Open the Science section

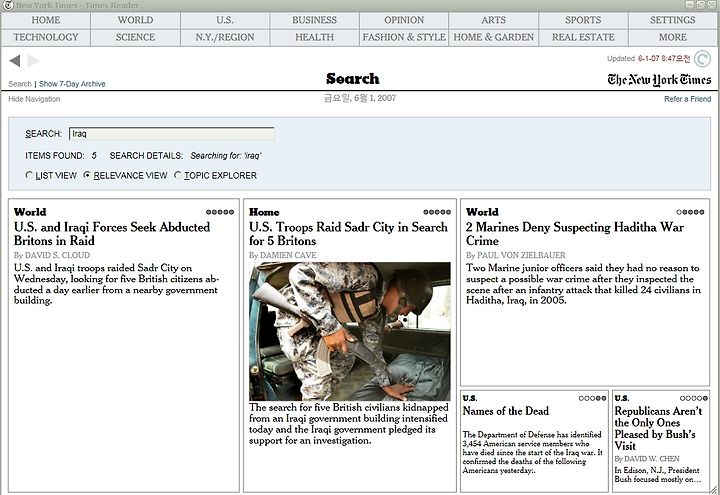[135, 37]
